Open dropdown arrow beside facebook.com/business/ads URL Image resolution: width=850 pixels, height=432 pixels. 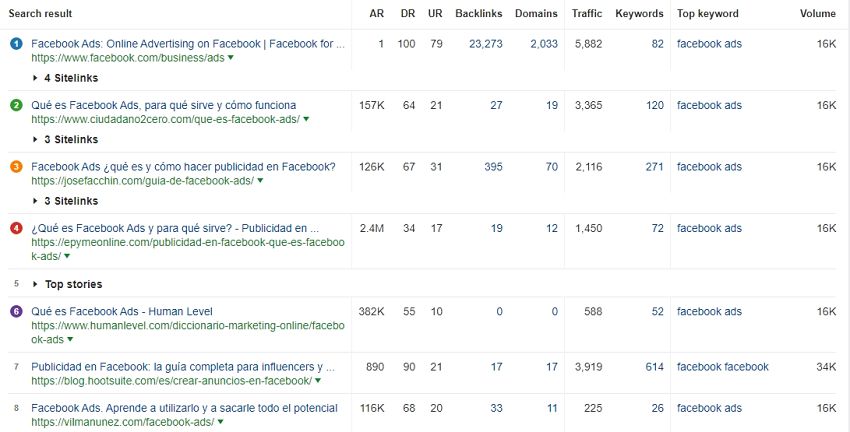pyautogui.click(x=231, y=58)
